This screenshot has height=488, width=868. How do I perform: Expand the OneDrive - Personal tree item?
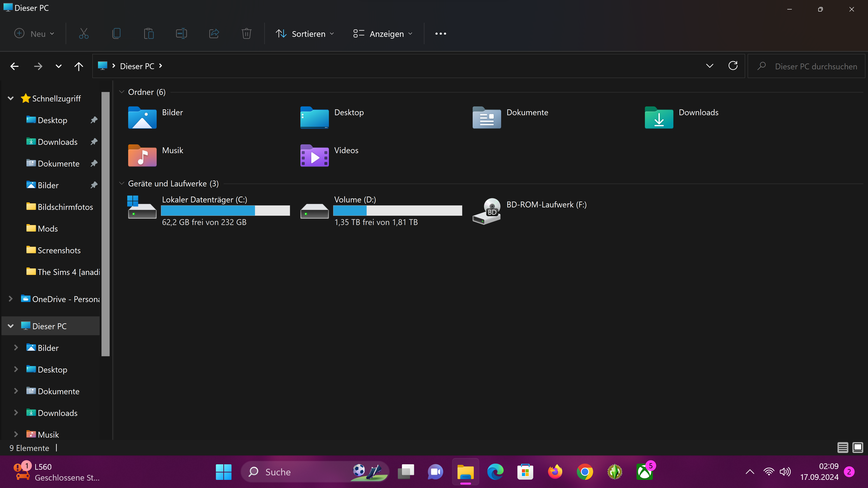click(10, 299)
